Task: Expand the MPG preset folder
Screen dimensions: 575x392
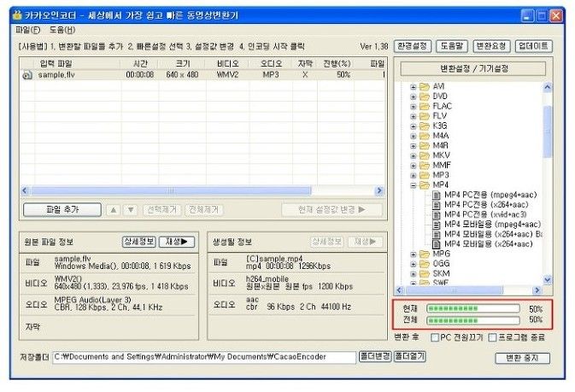Action: (x=414, y=255)
